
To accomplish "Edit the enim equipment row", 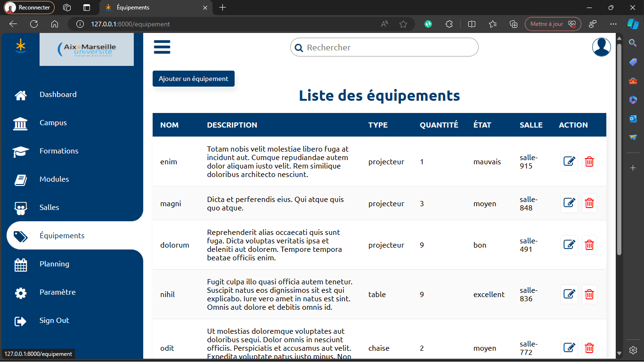I will pos(569,161).
